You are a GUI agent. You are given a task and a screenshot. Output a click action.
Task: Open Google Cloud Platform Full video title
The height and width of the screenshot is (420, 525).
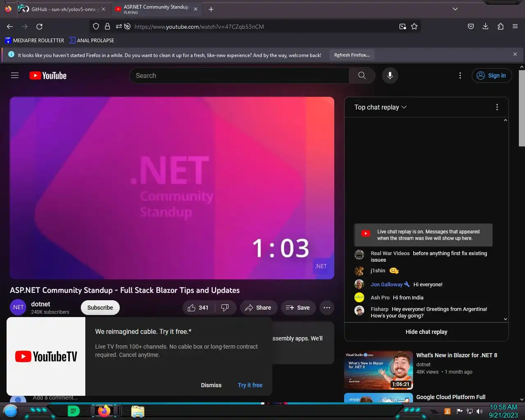pos(451,397)
